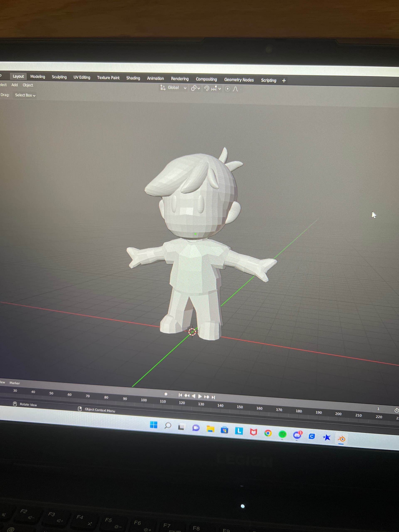Jump to the timeline start frame

coord(180,395)
